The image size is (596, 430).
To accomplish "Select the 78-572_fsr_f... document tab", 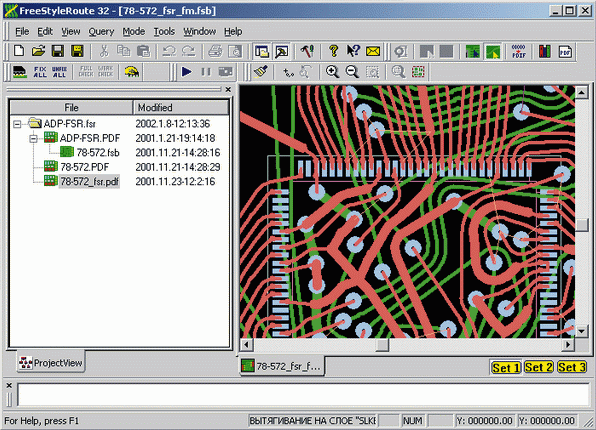I will [282, 367].
